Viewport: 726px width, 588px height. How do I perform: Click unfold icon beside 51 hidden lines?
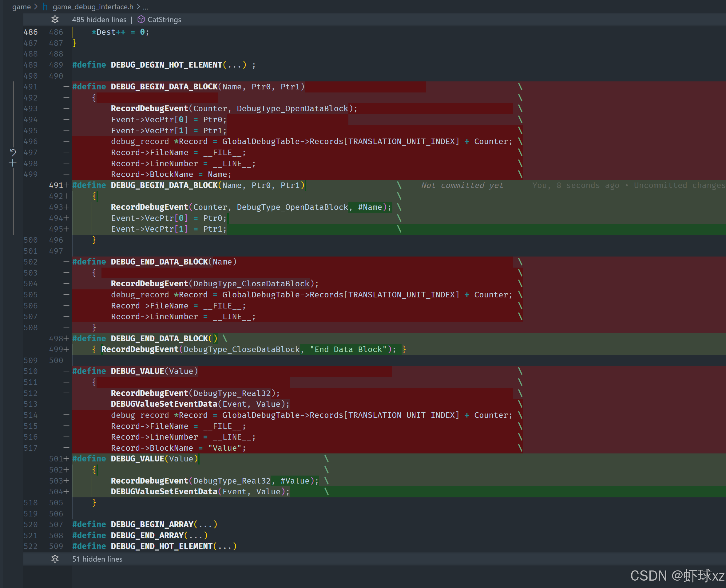pos(55,559)
